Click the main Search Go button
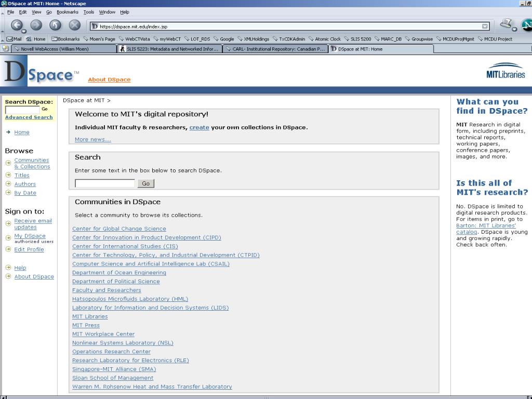532x399 pixels. [146, 183]
